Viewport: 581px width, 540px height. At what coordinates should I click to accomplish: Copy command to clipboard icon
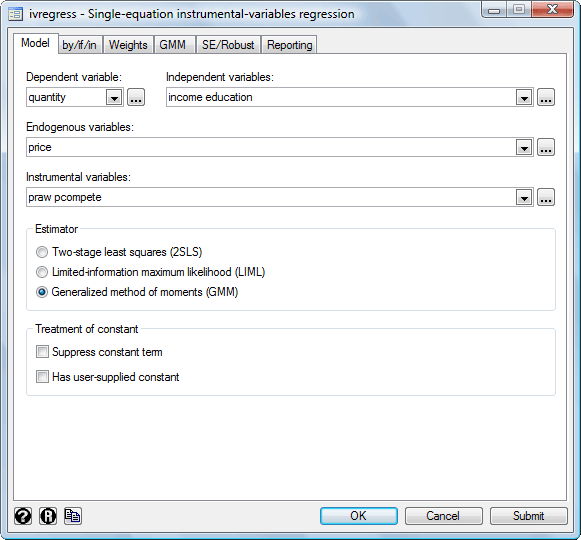tap(73, 516)
